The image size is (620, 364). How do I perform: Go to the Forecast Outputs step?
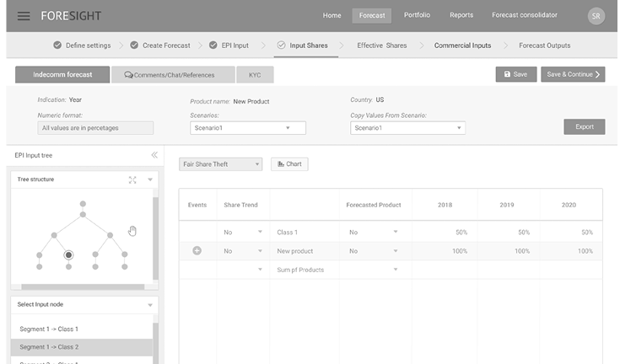point(544,45)
